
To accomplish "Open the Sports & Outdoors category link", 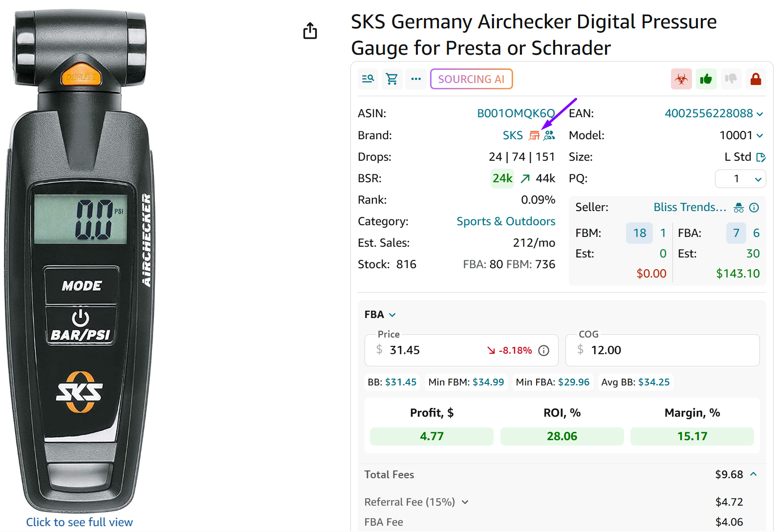I will click(x=506, y=221).
